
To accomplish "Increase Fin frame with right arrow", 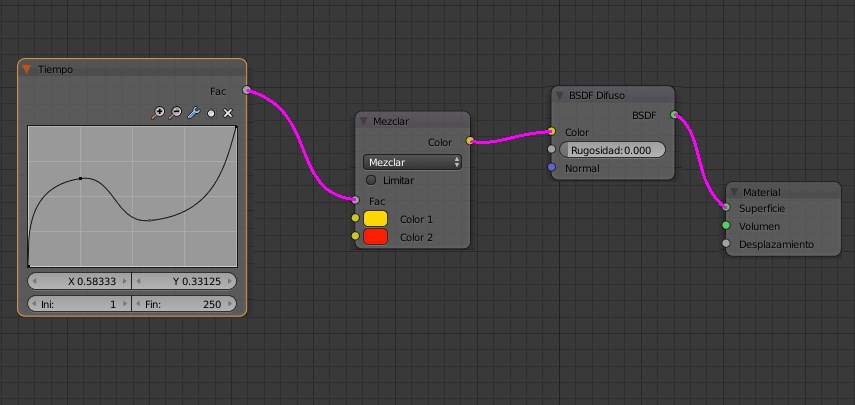I will 230,304.
